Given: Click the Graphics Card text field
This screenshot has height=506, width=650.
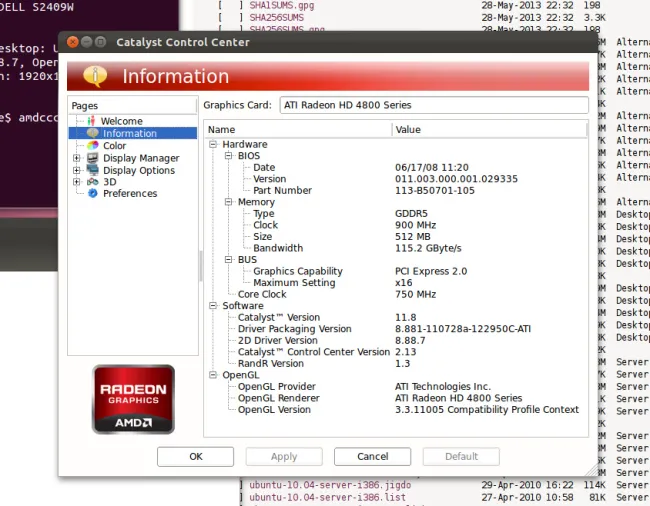Looking at the screenshot, I should [x=434, y=105].
